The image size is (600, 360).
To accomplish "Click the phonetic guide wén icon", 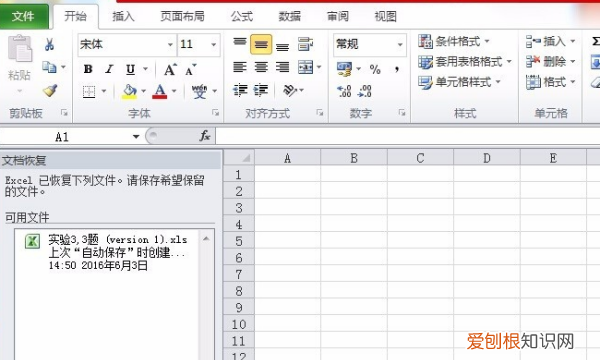I will tap(199, 91).
